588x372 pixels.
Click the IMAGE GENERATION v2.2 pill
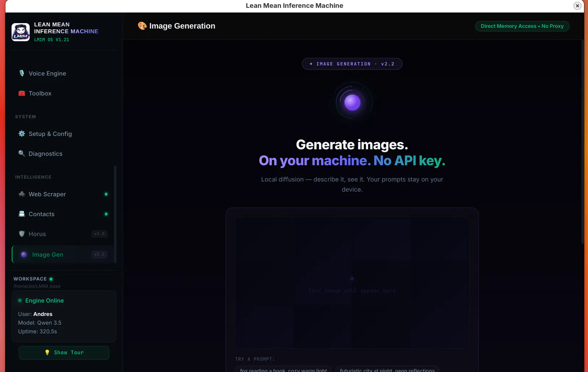click(x=352, y=64)
